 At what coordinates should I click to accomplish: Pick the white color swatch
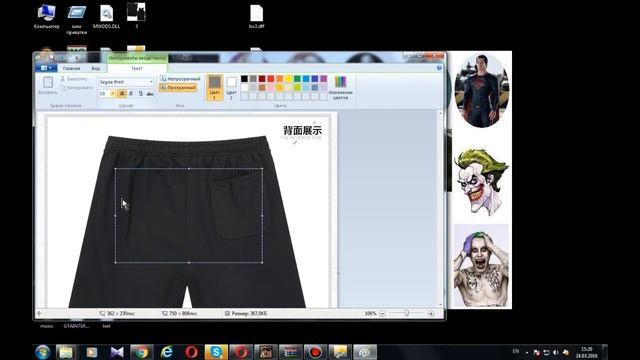(x=244, y=87)
